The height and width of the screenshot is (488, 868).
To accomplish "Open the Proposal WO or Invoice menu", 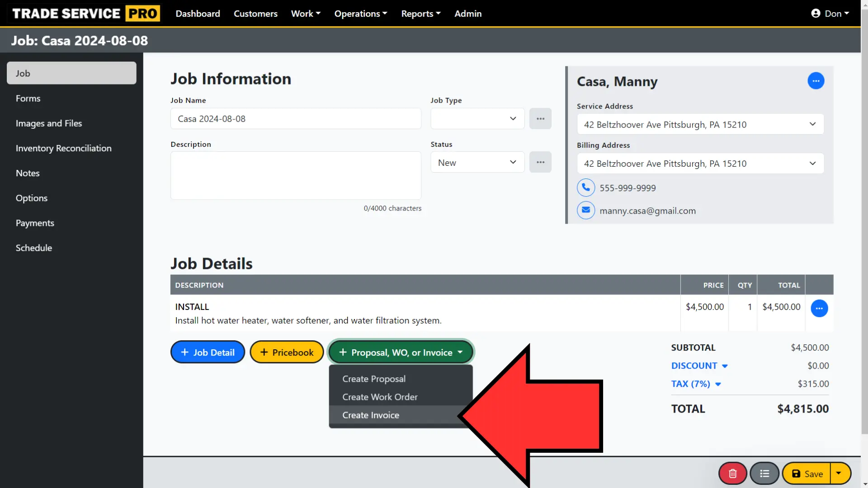I will pyautogui.click(x=401, y=352).
